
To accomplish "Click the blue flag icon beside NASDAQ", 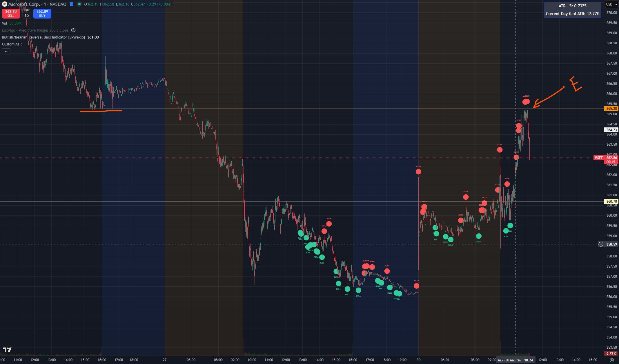I will point(72,4).
